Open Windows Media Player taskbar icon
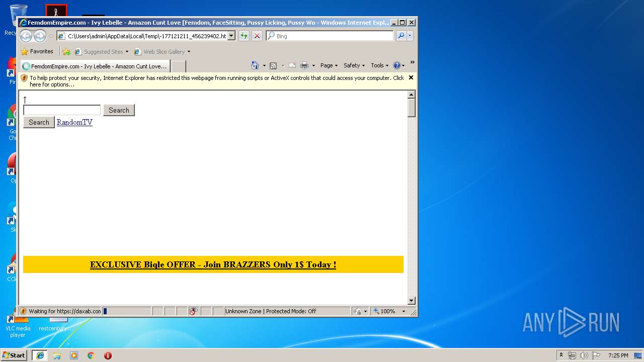Image resolution: width=644 pixels, height=362 pixels. [74, 355]
